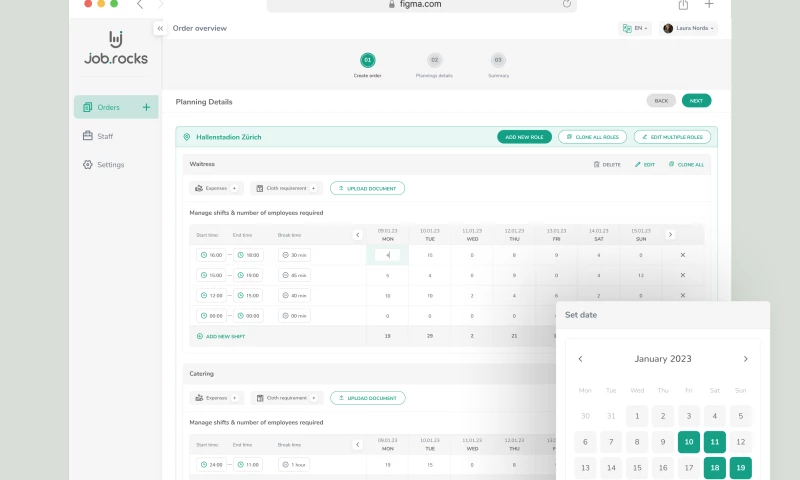Show previous week in Waitress table
Image resolution: width=800 pixels, height=480 pixels.
[358, 235]
